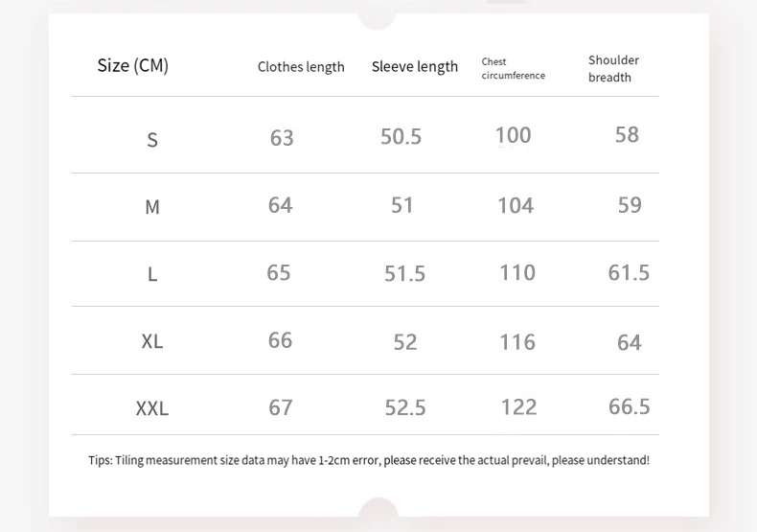This screenshot has height=532, width=757.
Task: Click the size L shoulder breadth 61.5
Action: coord(629,273)
